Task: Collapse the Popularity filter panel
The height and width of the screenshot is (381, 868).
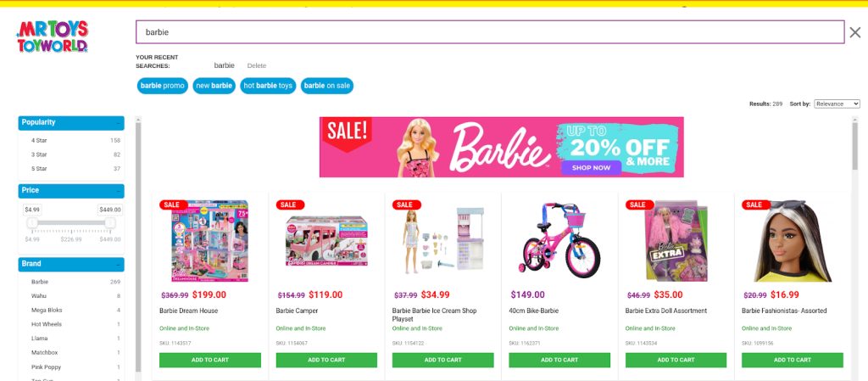Action: pyautogui.click(x=118, y=123)
